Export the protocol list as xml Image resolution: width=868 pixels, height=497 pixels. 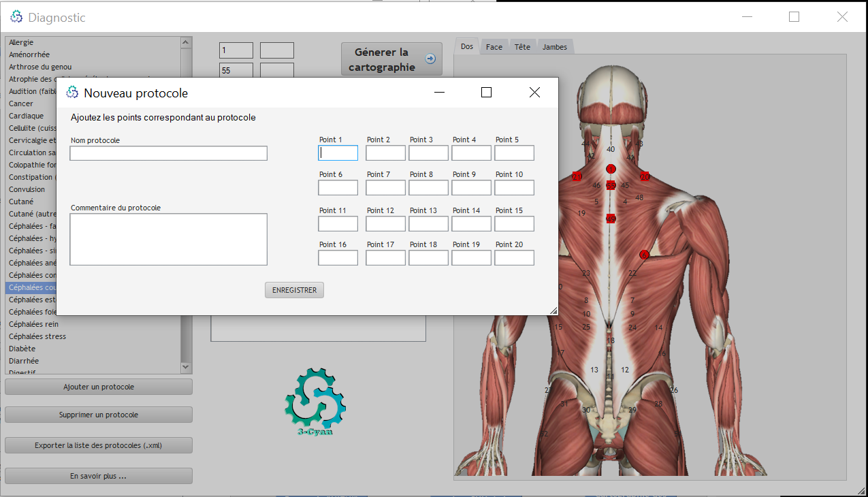click(x=99, y=445)
